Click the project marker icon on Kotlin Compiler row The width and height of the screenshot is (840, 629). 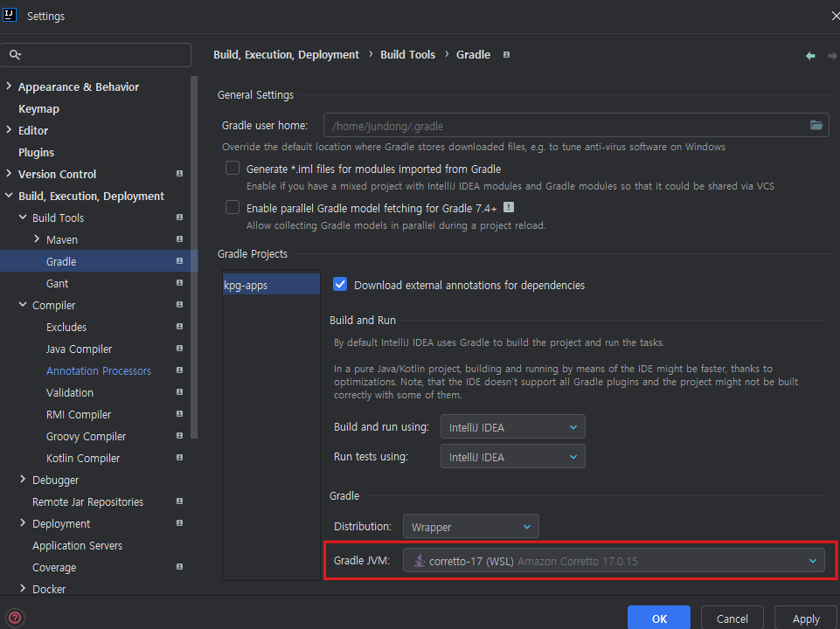pos(179,458)
